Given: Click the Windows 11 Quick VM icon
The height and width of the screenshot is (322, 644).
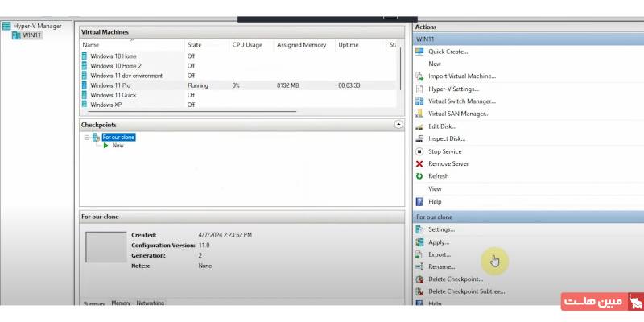Looking at the screenshot, I should point(85,95).
